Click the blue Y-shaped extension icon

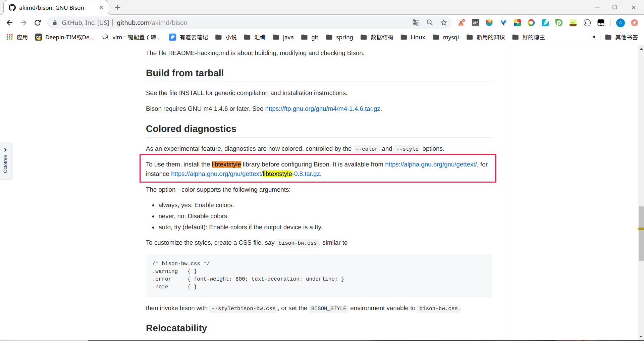[503, 22]
